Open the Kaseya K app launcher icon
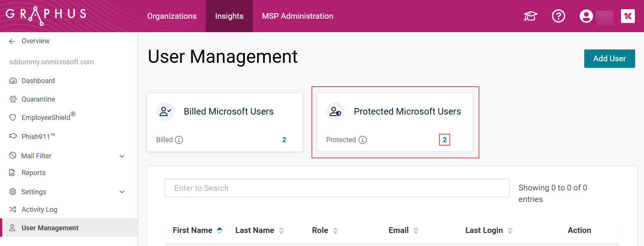Screen dimensions: 644x246 coord(628,16)
